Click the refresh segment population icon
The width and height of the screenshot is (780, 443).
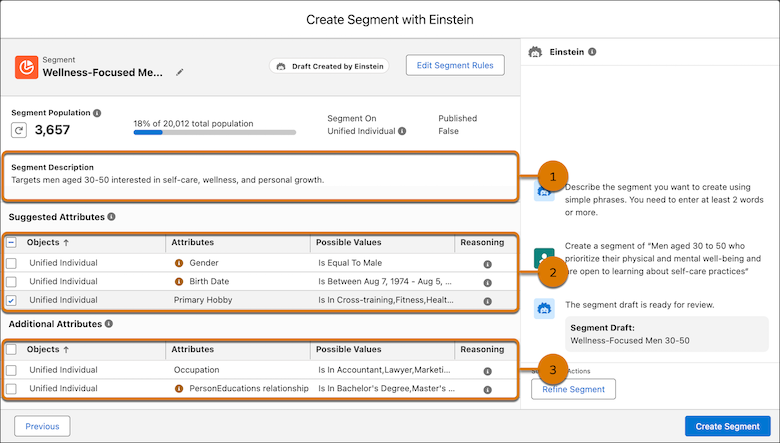[19, 130]
